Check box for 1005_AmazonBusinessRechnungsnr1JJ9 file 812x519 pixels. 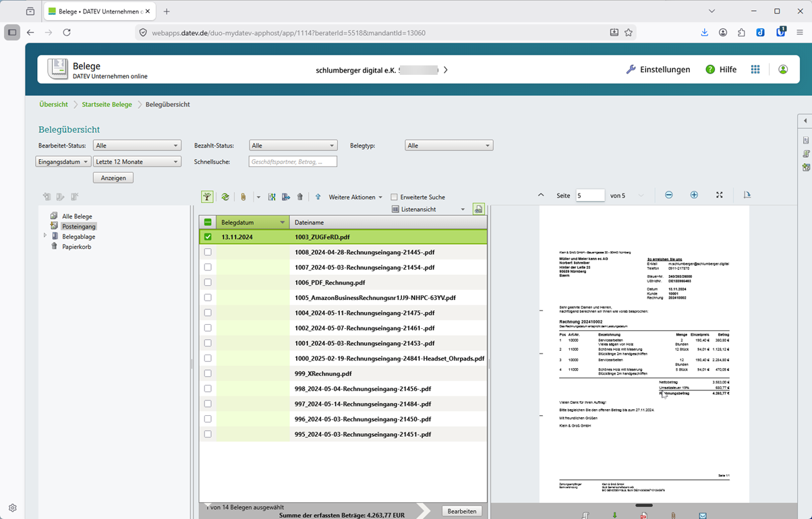(208, 298)
